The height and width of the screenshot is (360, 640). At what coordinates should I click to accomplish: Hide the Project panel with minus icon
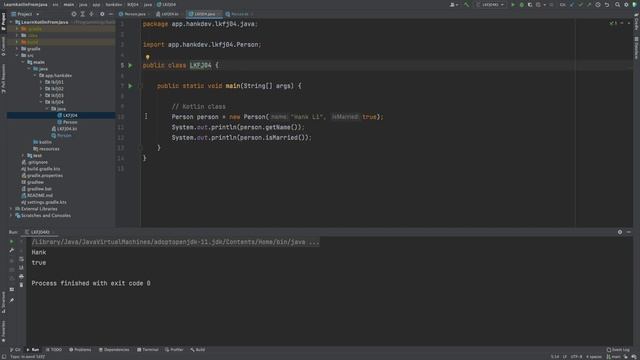click(111, 14)
